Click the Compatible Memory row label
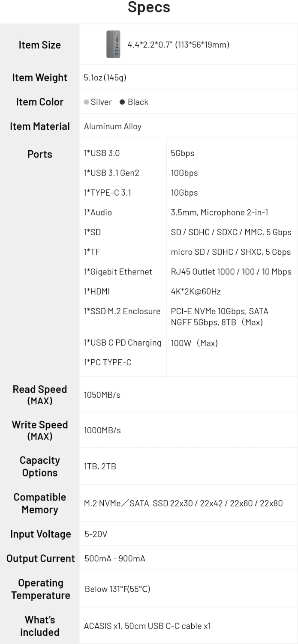 (39, 503)
